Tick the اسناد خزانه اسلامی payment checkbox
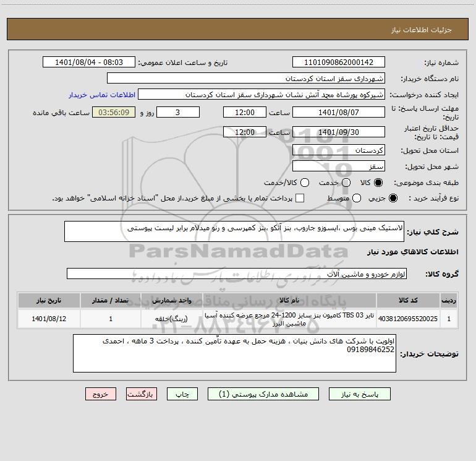Screen dimensions: 476x461 click(x=300, y=198)
